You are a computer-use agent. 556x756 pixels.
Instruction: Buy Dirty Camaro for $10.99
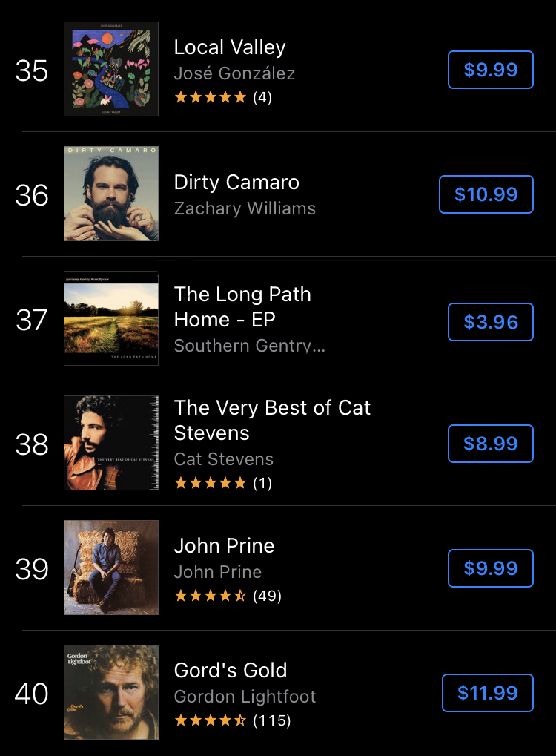point(486,194)
